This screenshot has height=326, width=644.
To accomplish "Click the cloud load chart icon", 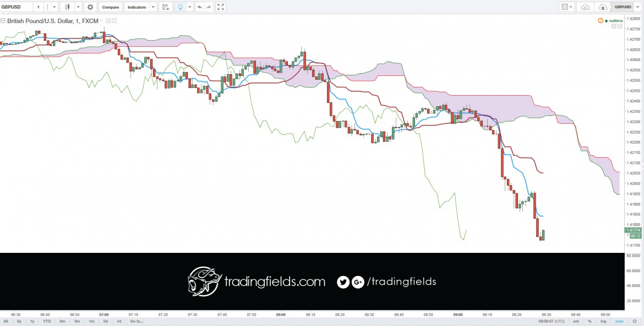I will tap(585, 7).
